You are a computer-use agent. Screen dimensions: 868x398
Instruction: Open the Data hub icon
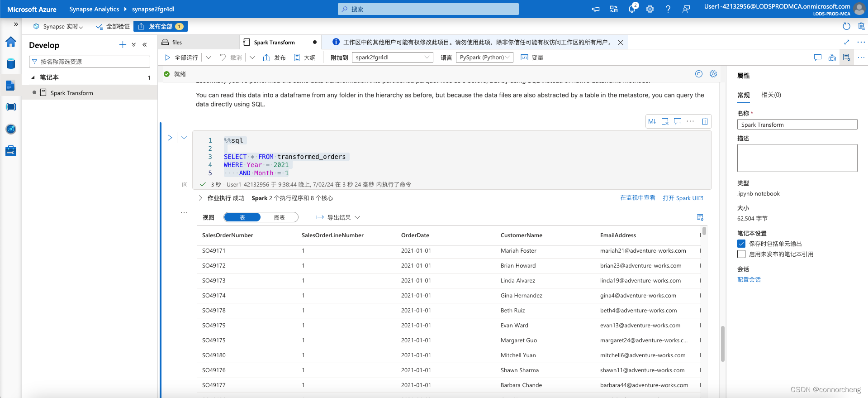coord(11,63)
